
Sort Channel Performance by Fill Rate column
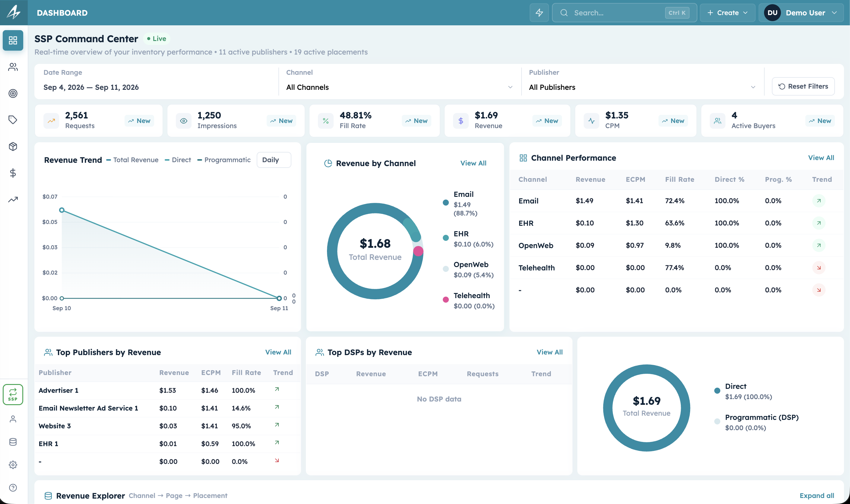tap(679, 179)
